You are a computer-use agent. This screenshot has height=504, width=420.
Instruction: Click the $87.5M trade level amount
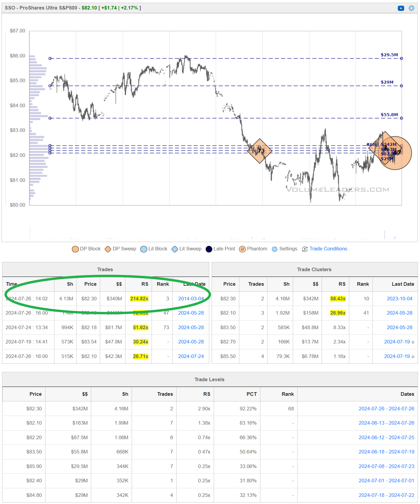point(79,437)
